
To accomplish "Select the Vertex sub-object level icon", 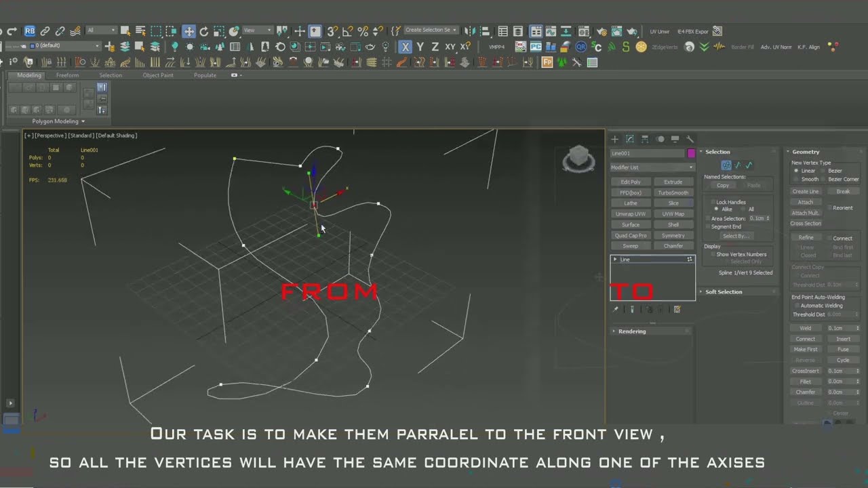I will [x=726, y=165].
